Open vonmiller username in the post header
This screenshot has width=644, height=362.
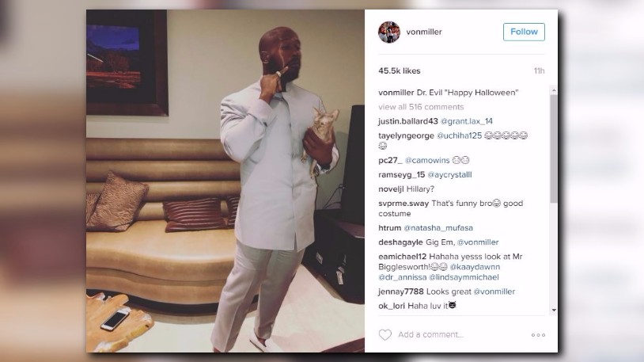click(424, 32)
